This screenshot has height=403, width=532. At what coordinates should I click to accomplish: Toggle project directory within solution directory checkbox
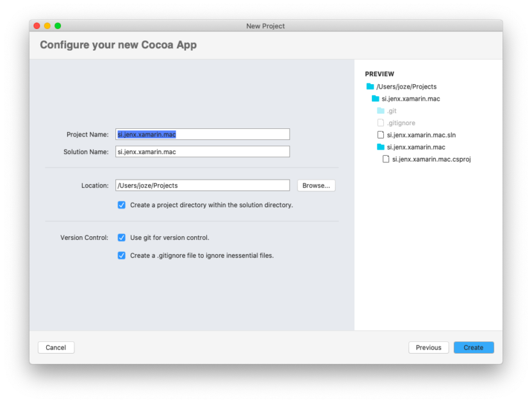[122, 205]
